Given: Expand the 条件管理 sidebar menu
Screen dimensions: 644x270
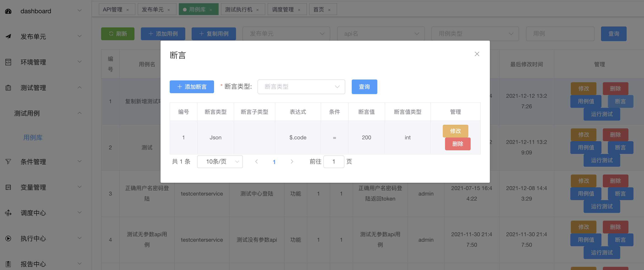Looking at the screenshot, I should click(x=80, y=161).
